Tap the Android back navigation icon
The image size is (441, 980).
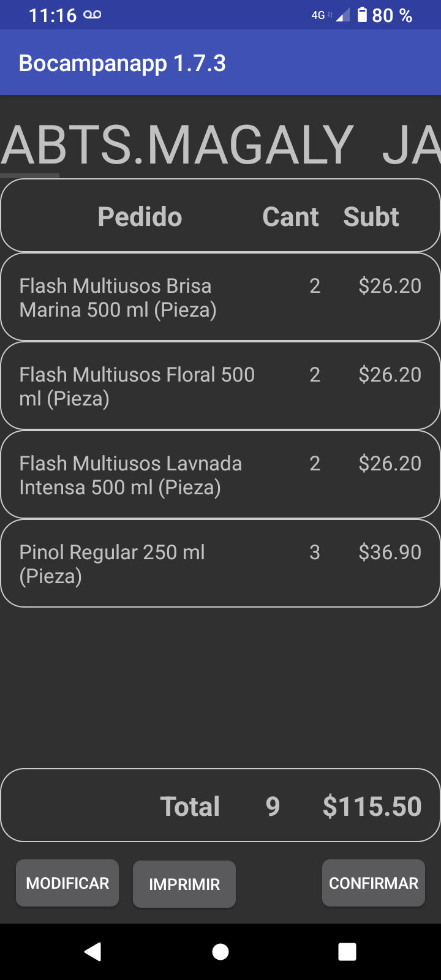93,951
